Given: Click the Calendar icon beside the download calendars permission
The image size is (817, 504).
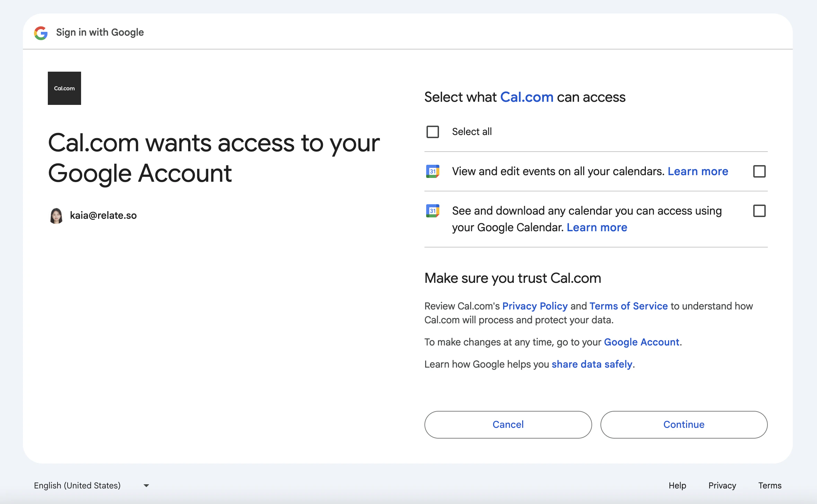Looking at the screenshot, I should click(433, 210).
